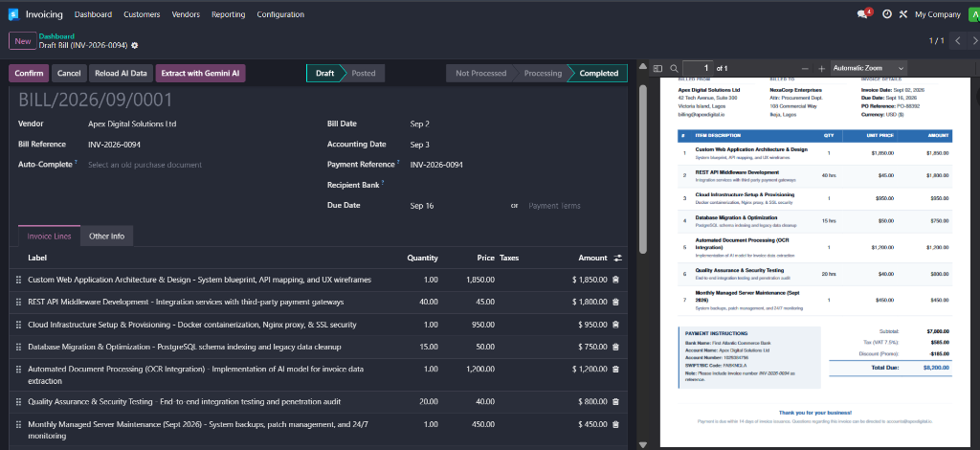This screenshot has height=450, width=980.
Task: Open the My Company switcher
Action: pyautogui.click(x=938, y=14)
